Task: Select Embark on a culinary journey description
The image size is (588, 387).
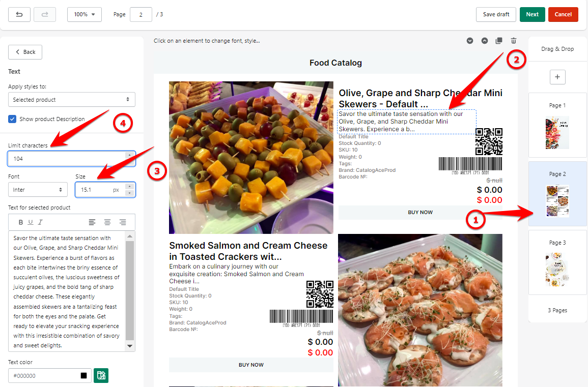Action: (237, 274)
